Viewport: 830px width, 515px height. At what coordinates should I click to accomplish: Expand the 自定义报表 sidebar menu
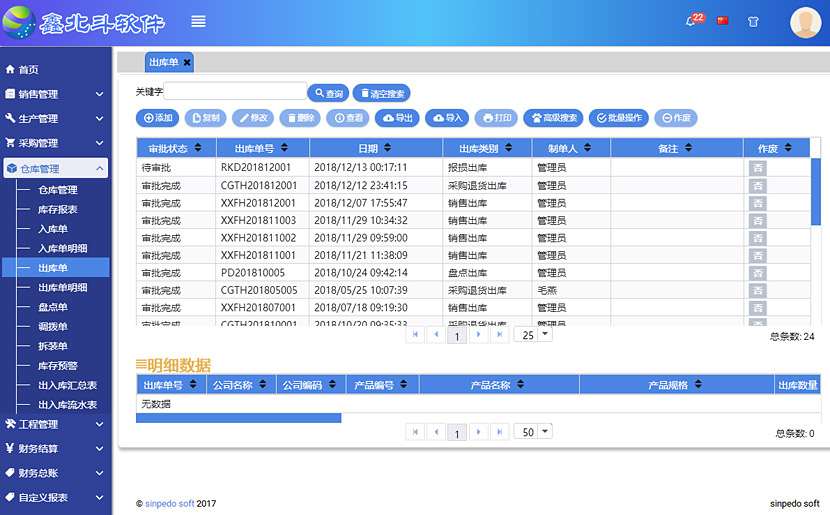(55, 497)
